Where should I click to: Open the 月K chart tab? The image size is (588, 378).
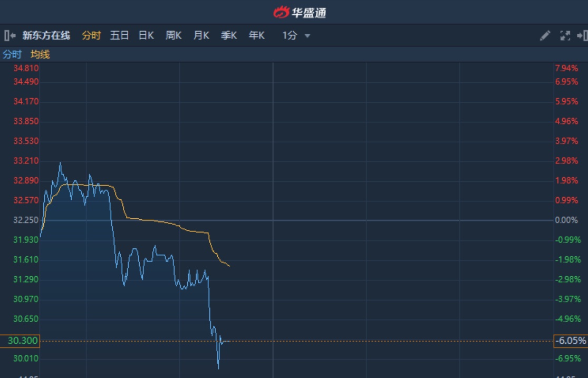click(x=201, y=36)
